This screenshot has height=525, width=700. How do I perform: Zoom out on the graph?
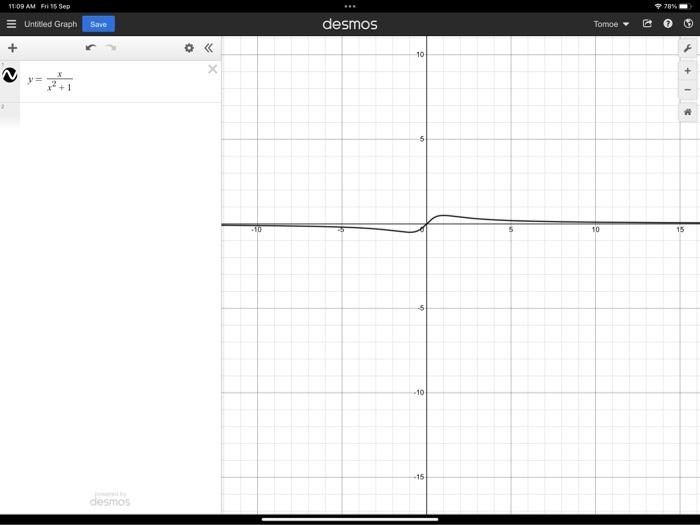click(688, 90)
